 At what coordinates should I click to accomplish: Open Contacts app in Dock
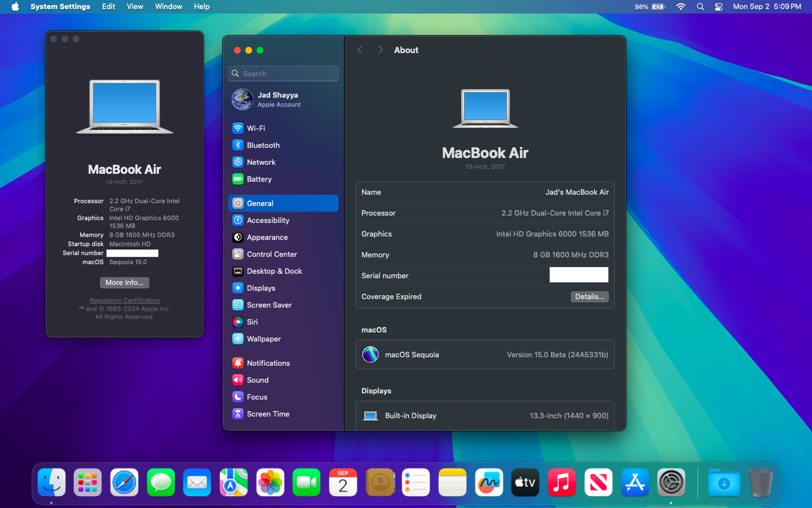tap(379, 483)
